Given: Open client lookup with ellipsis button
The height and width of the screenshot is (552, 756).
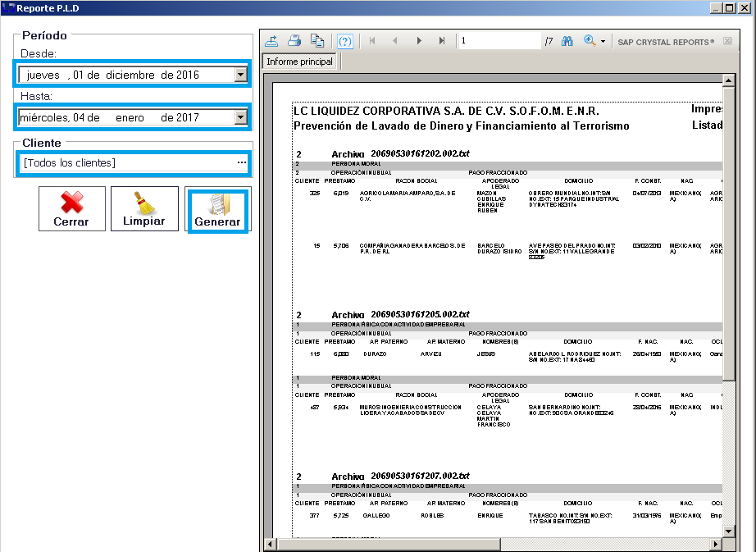Looking at the screenshot, I should (242, 162).
